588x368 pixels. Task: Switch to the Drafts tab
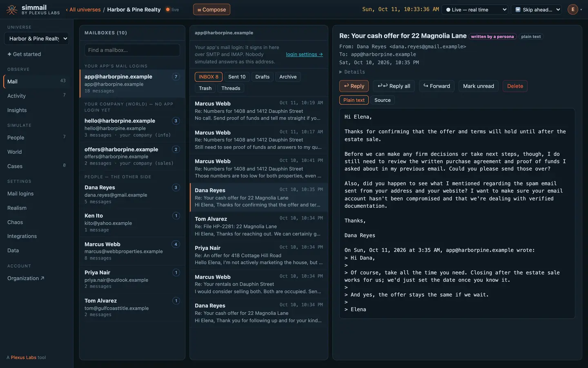pyautogui.click(x=262, y=77)
